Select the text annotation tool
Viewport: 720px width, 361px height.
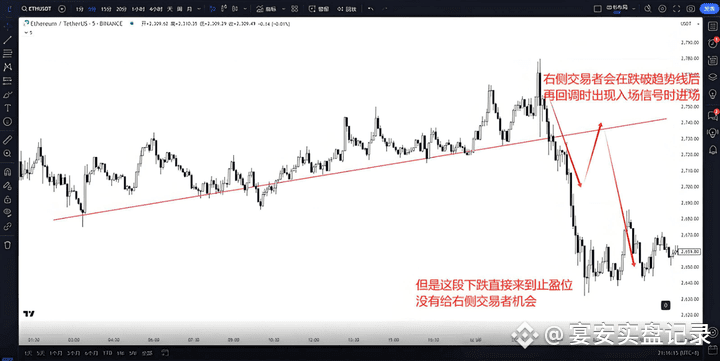click(7, 108)
